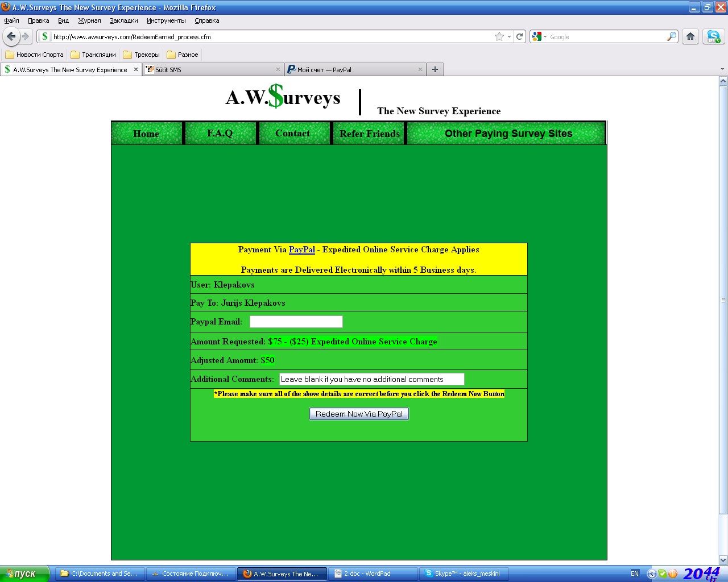Switch to the Мой счет — PayPal tab
This screenshot has width=728, height=582.
coord(355,69)
